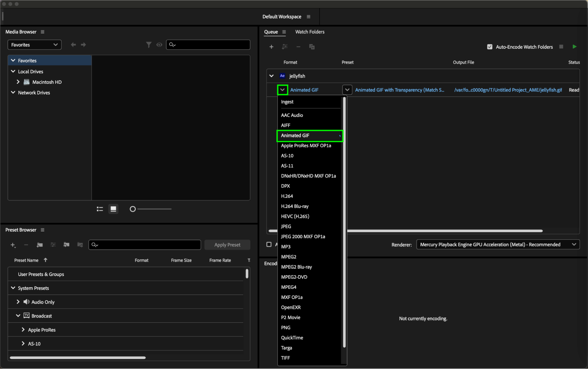Select H.264 from the format list
Viewport: 588px width, 369px height.
point(287,196)
